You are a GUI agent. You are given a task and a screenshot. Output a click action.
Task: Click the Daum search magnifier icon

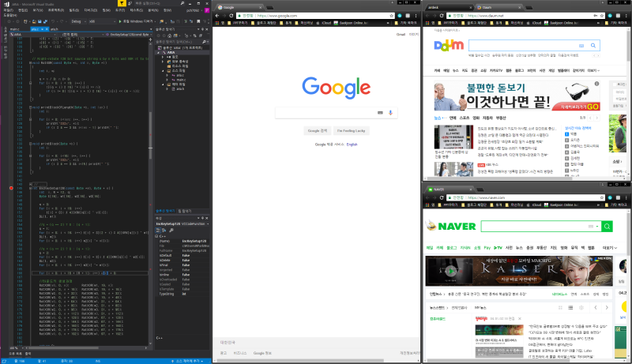(593, 46)
